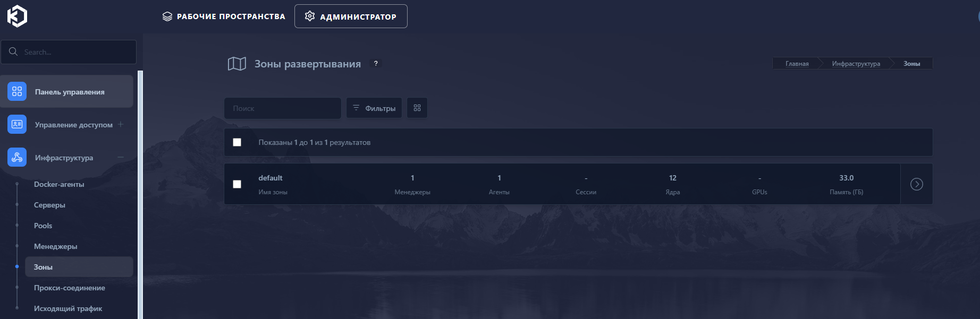Go to Главная breadcrumb link
This screenshot has width=980, height=319.
point(797,64)
